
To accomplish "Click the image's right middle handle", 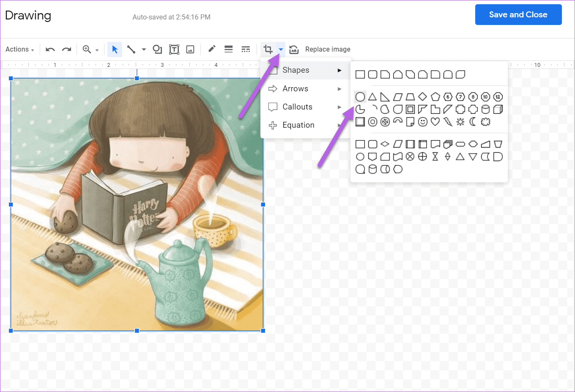I will tap(263, 205).
